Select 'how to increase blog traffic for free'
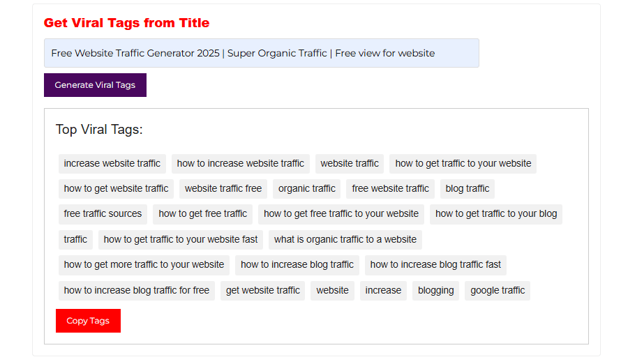The height and width of the screenshot is (364, 628). pos(137,290)
